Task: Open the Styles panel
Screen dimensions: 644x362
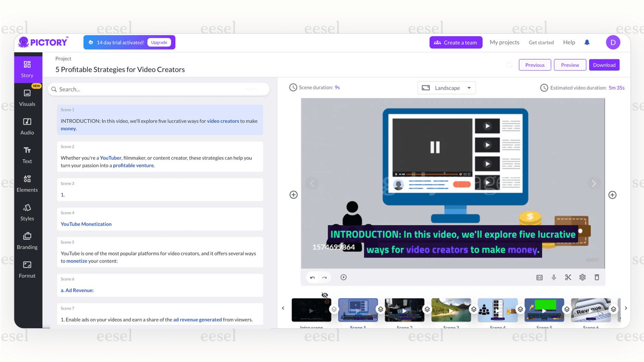Action: point(27,211)
